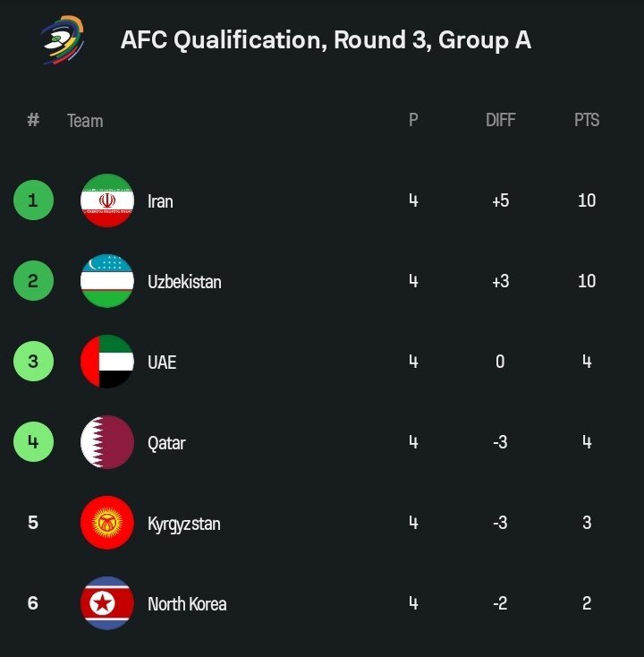The image size is (644, 657).
Task: Click the group title heading text
Action: click(326, 40)
